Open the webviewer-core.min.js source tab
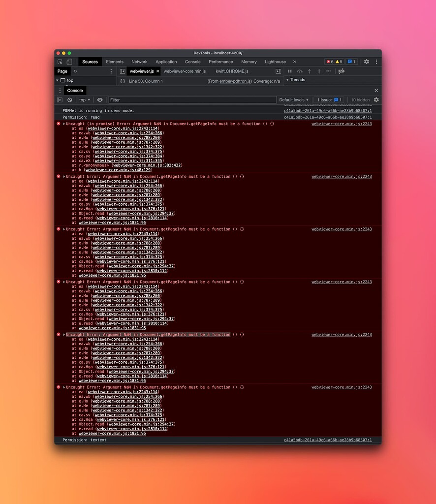 coord(186,71)
